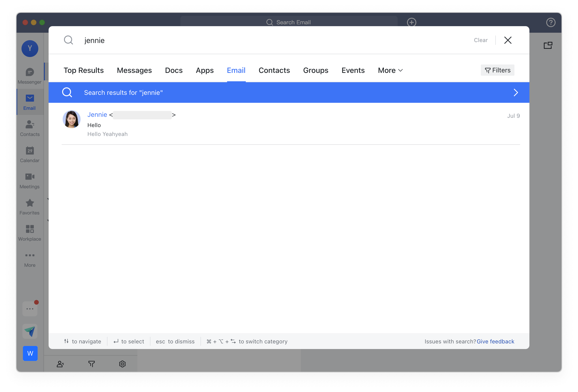The width and height of the screenshot is (578, 392).
Task: Expand the More categories dropdown
Action: (390, 70)
